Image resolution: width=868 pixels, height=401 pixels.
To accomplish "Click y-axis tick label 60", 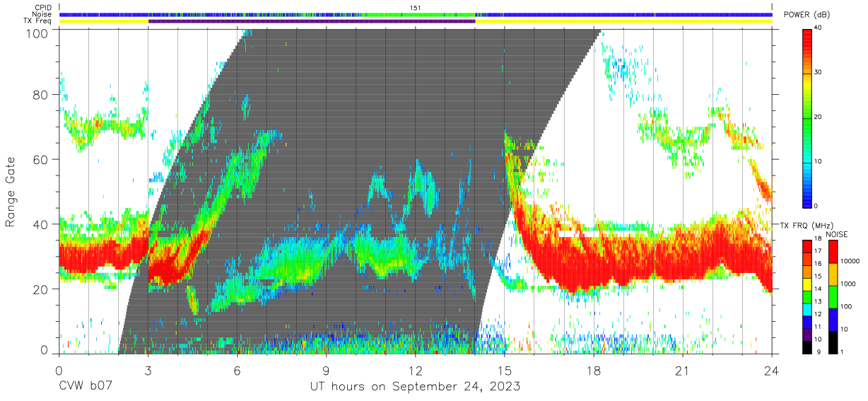I will coord(40,159).
